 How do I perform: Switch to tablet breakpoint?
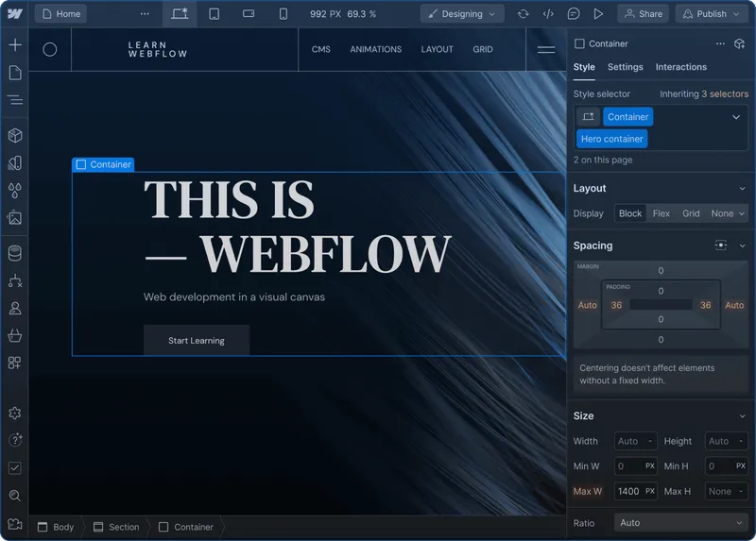215,14
